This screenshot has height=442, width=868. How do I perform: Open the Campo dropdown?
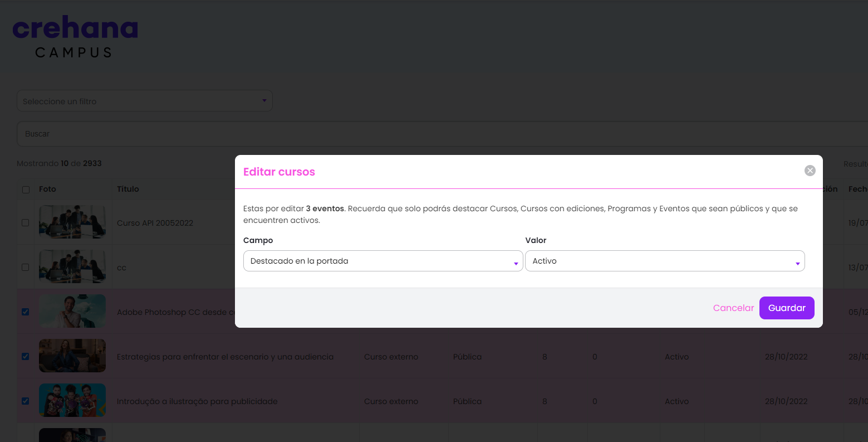[x=383, y=261]
